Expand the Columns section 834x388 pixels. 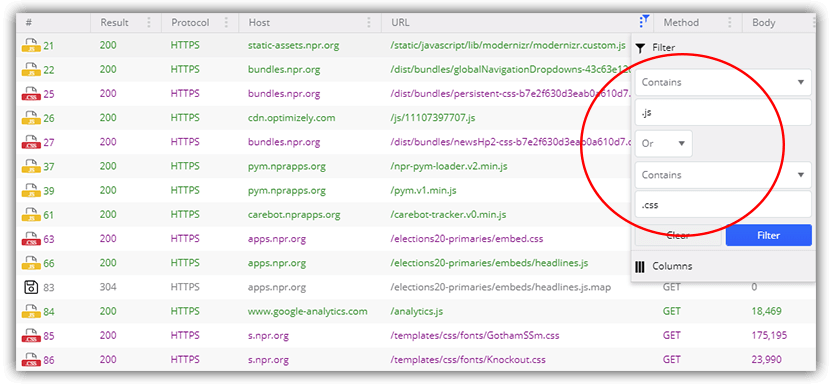point(723,266)
